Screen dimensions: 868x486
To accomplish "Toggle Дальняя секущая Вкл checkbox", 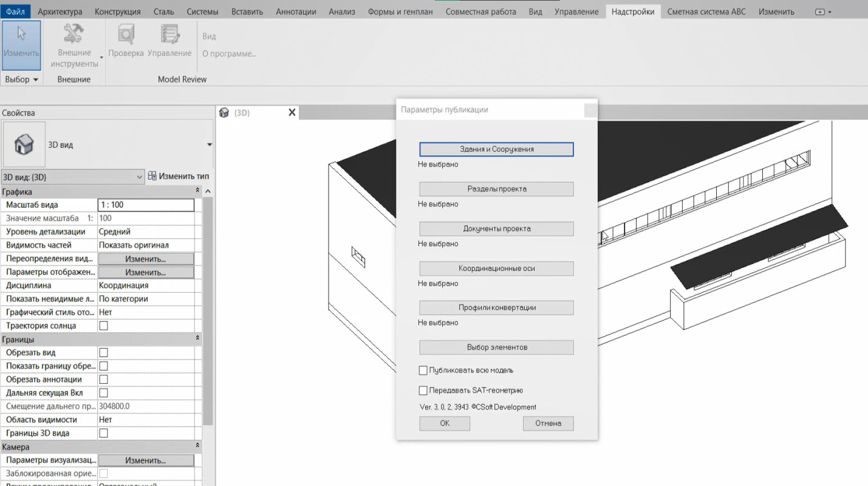I will 103,393.
